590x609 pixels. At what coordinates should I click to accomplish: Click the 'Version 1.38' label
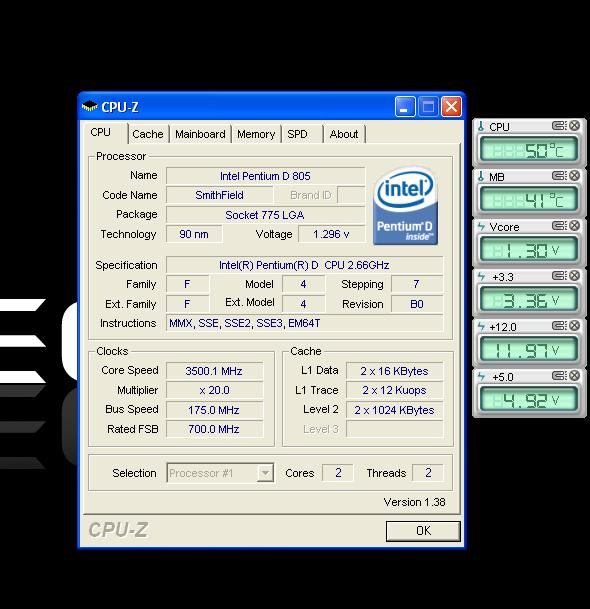pos(414,502)
